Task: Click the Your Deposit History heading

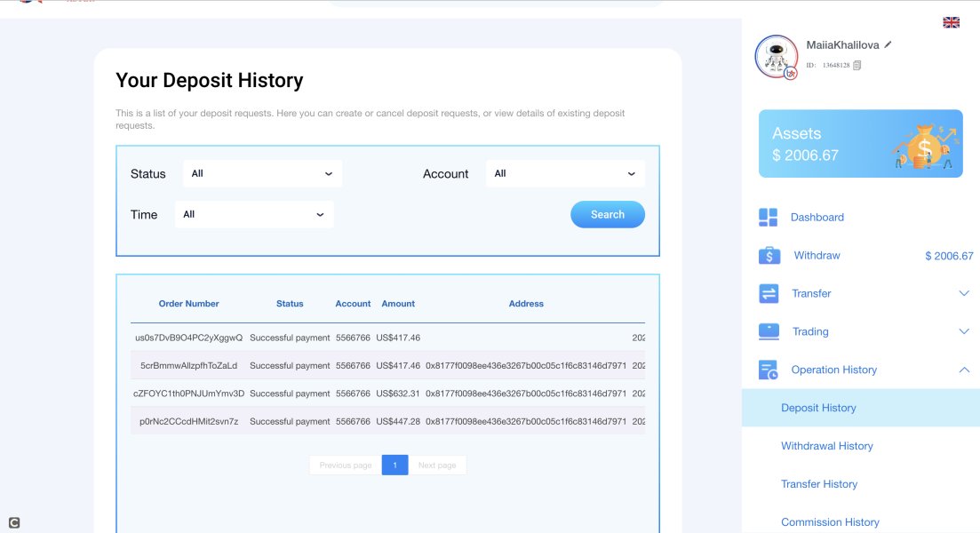Action: click(210, 81)
